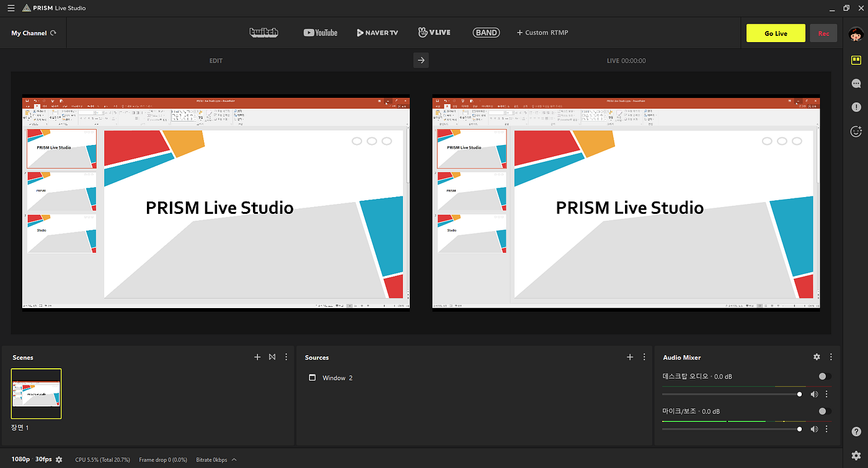Open Audio Mixer settings gear
This screenshot has height=468, width=868.
coord(817,357)
